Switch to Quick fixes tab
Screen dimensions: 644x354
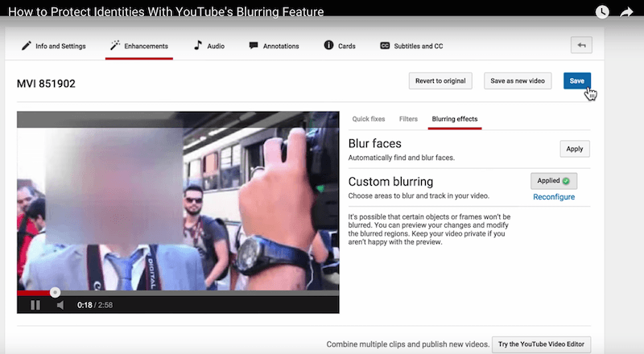(x=369, y=119)
